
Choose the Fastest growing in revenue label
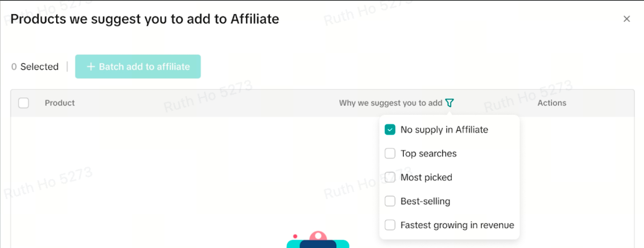click(457, 225)
